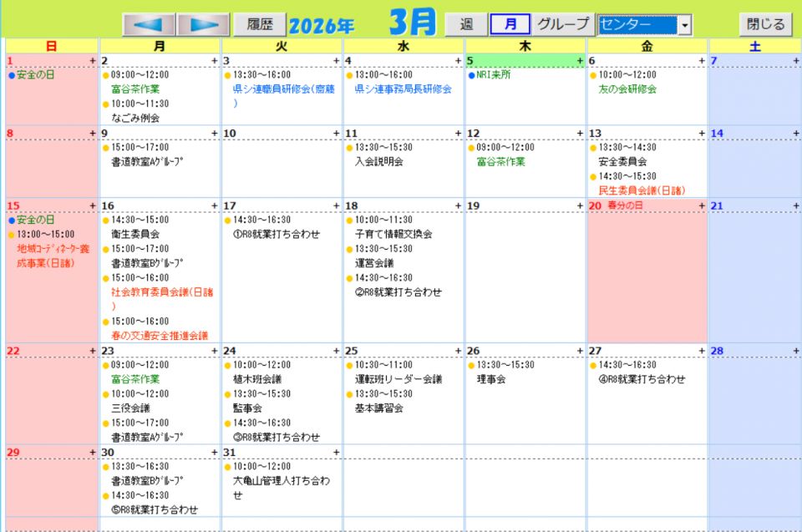Click plus icon on March 31
The width and height of the screenshot is (802, 532).
pos(336,453)
